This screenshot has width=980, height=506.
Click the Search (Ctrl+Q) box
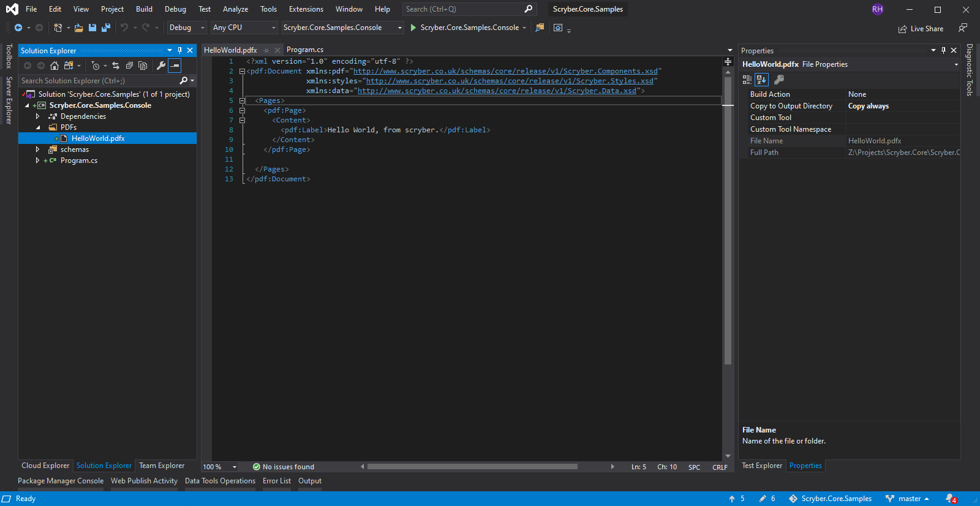click(x=469, y=9)
